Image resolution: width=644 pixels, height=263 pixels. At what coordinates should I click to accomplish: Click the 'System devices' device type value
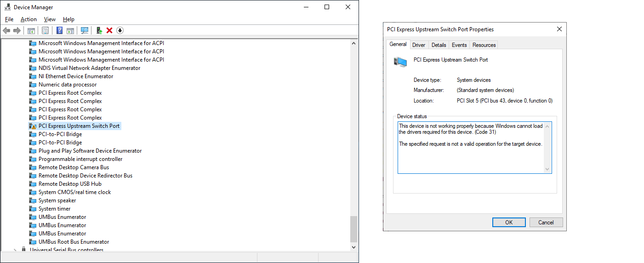[474, 80]
